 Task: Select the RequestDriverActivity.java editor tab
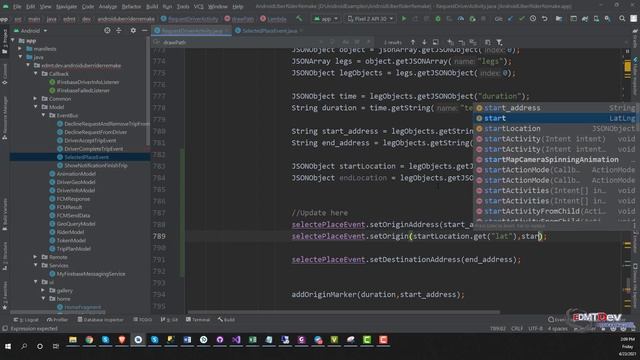(x=191, y=31)
